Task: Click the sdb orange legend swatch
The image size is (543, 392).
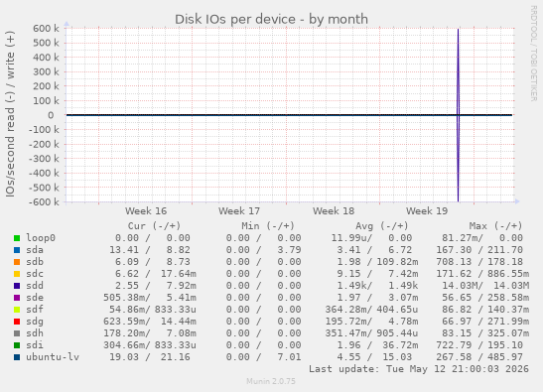Action: point(17,262)
